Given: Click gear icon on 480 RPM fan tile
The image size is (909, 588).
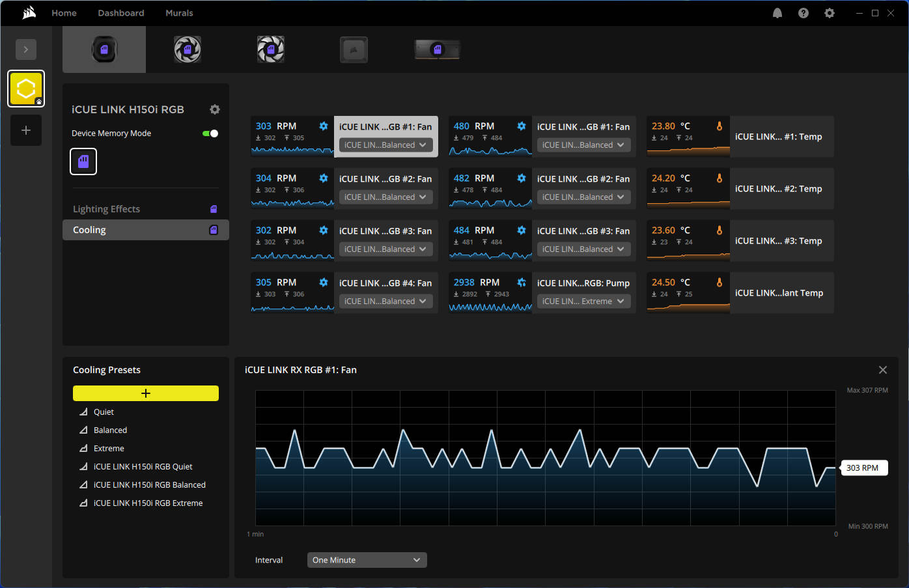Looking at the screenshot, I should pyautogui.click(x=522, y=126).
